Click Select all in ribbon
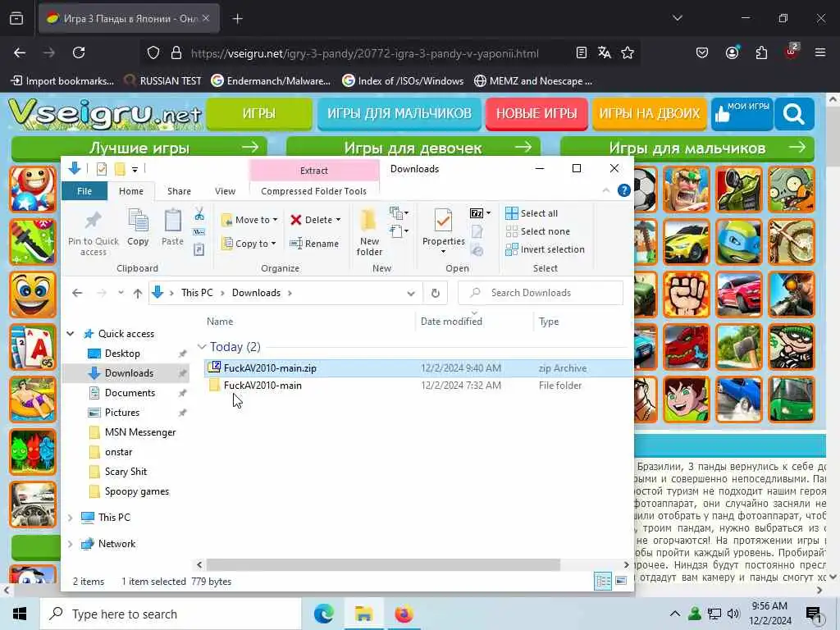The height and width of the screenshot is (630, 840). coord(532,213)
